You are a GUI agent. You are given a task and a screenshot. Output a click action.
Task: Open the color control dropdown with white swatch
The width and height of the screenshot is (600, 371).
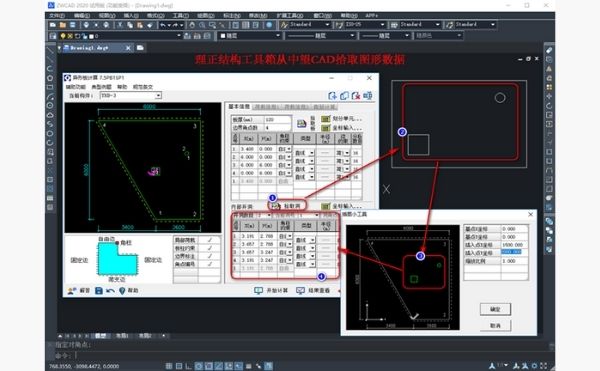(x=250, y=36)
